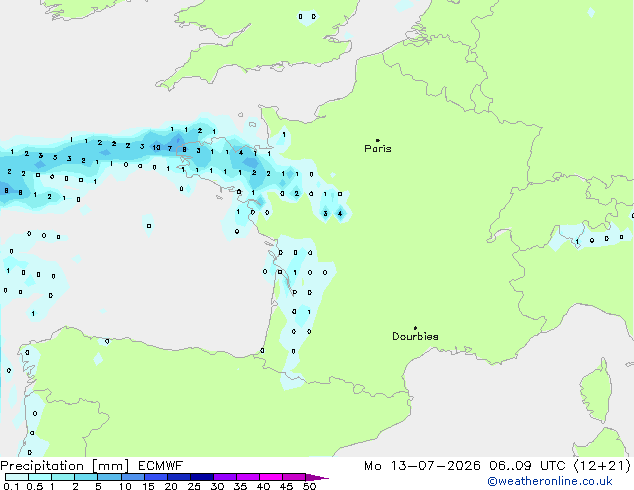Click the '50' legend scale label
634x490 pixels.
point(309,486)
